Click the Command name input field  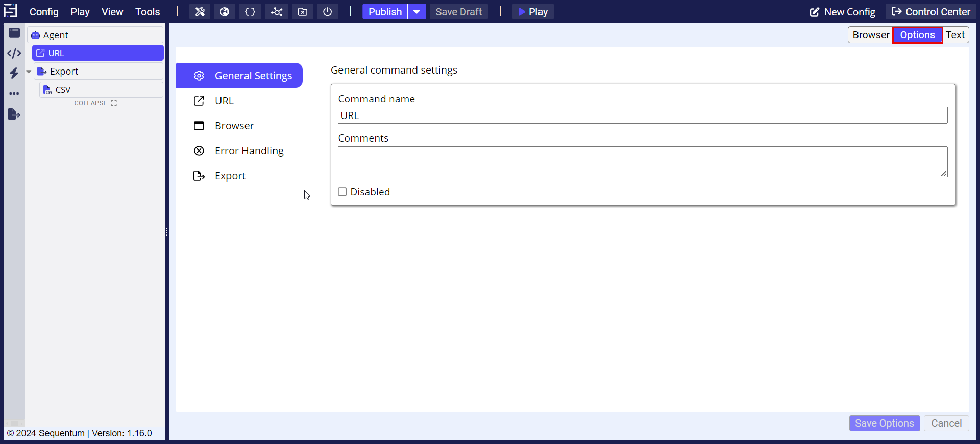pyautogui.click(x=642, y=115)
